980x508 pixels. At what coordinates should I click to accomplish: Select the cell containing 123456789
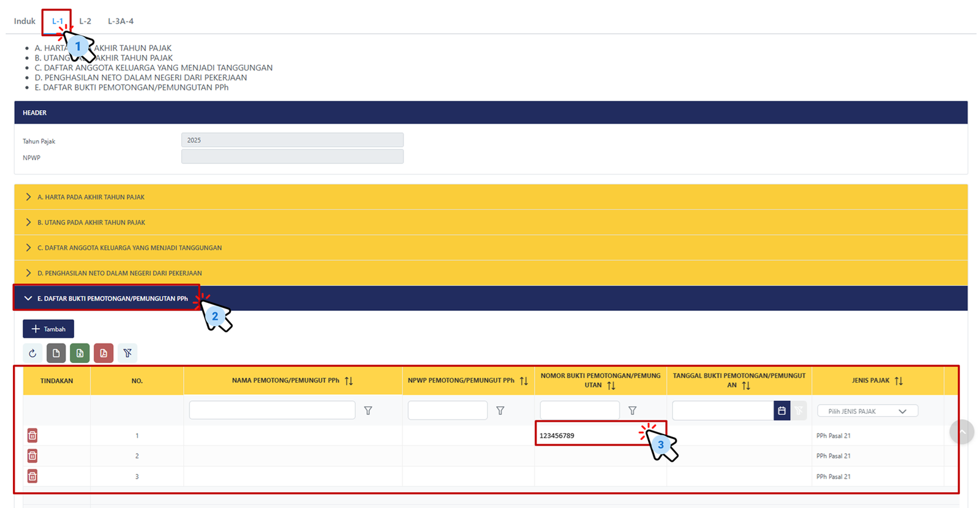[x=588, y=436]
